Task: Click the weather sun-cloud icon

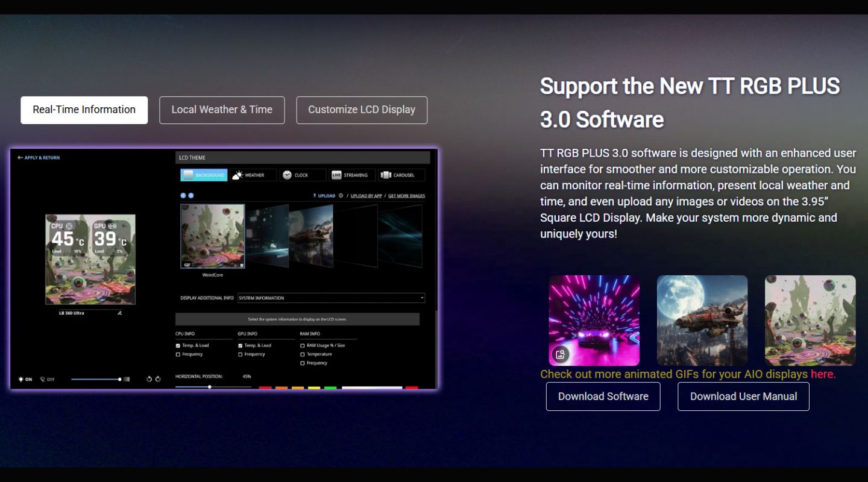Action: pos(237,175)
